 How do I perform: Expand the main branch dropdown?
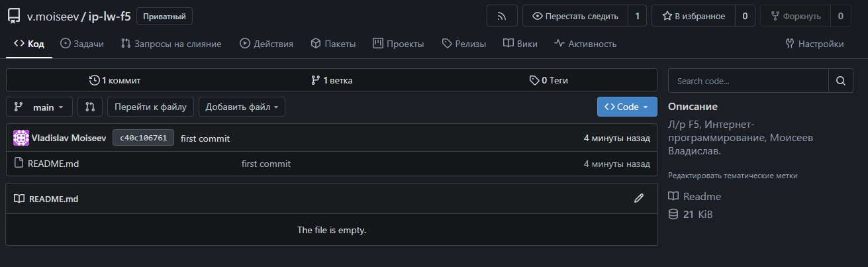pyautogui.click(x=39, y=107)
